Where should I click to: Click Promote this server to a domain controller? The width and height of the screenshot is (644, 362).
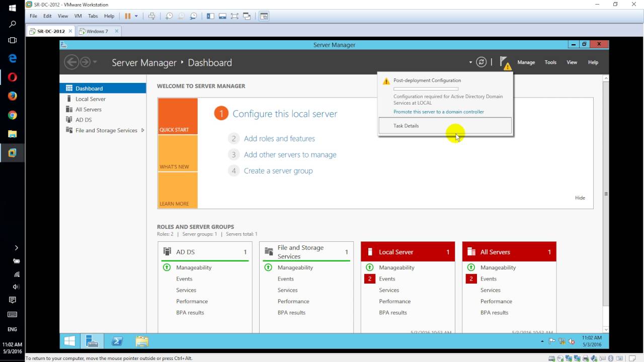(438, 112)
